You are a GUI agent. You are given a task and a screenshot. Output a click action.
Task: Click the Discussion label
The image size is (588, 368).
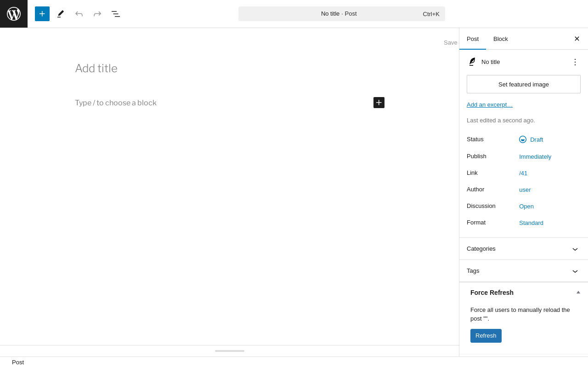point(481,206)
